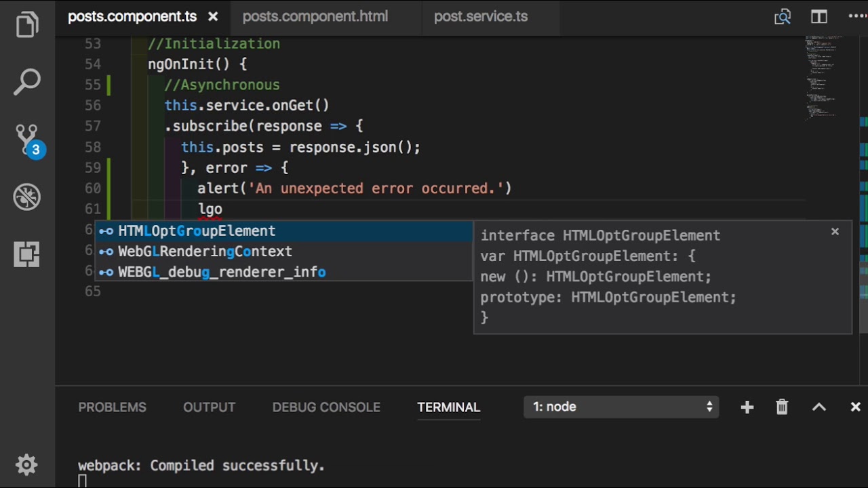This screenshot has width=868, height=488.
Task: Click the alert error message string
Action: tap(376, 188)
